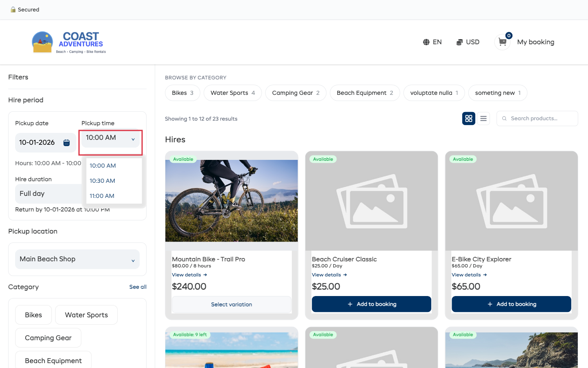The height and width of the screenshot is (368, 588).
Task: Open the USD currency selector
Action: click(x=468, y=42)
